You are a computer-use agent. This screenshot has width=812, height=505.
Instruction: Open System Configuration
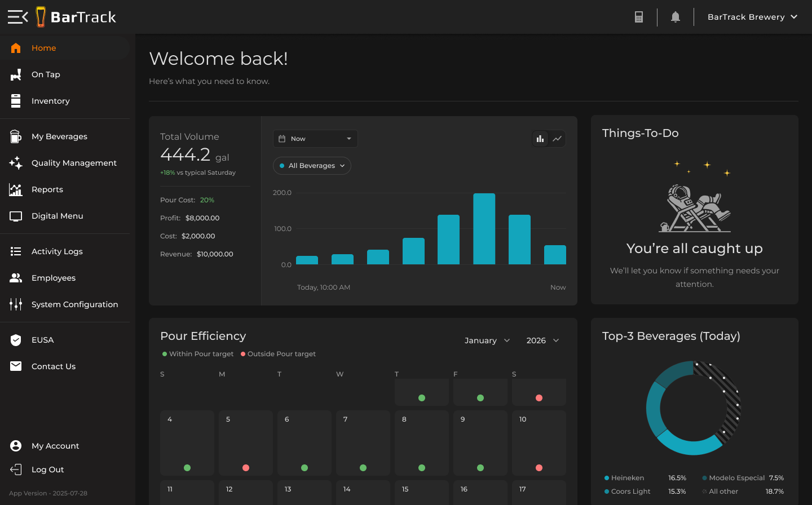coord(75,304)
